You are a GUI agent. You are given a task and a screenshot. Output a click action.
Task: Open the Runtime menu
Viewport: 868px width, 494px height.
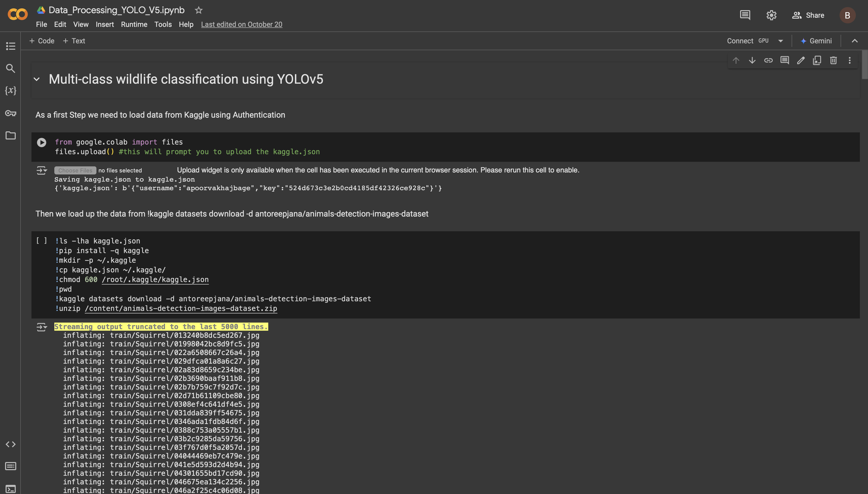(134, 24)
